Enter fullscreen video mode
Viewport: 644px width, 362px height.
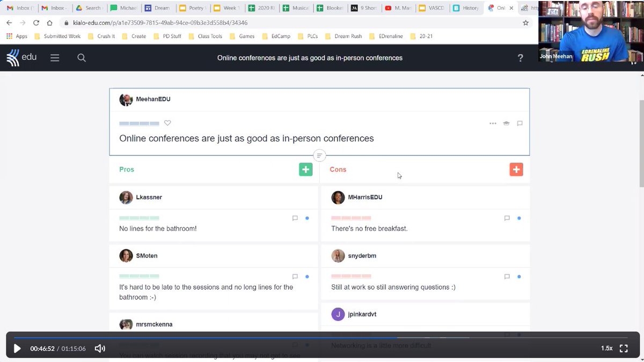pos(624,349)
